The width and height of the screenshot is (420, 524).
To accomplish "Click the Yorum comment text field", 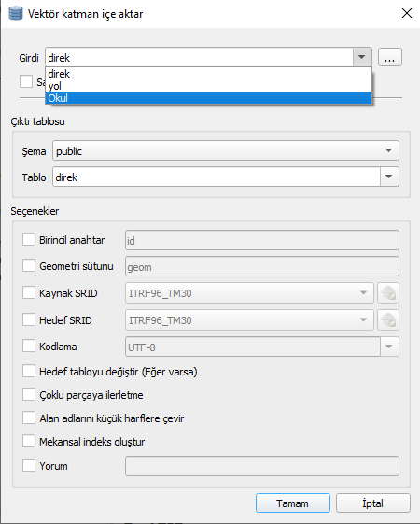I will pos(262,466).
